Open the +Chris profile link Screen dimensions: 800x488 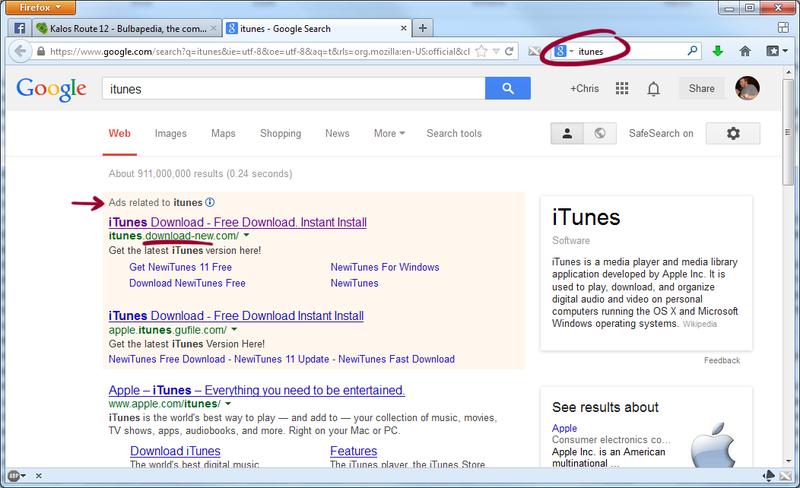click(x=585, y=88)
